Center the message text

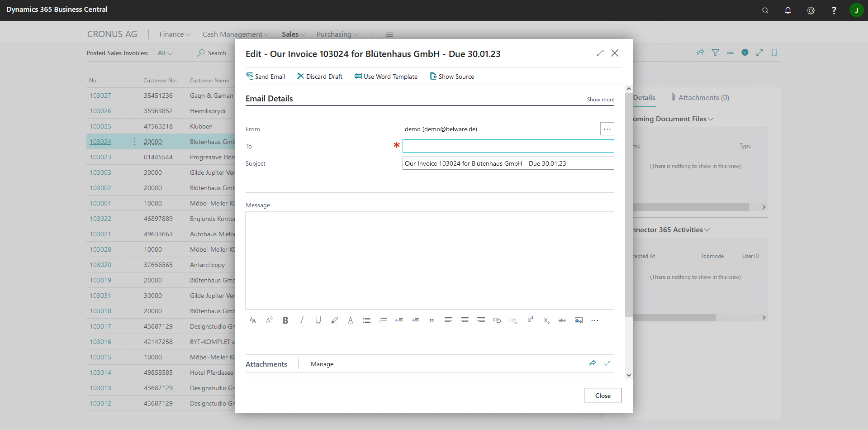coord(465,320)
